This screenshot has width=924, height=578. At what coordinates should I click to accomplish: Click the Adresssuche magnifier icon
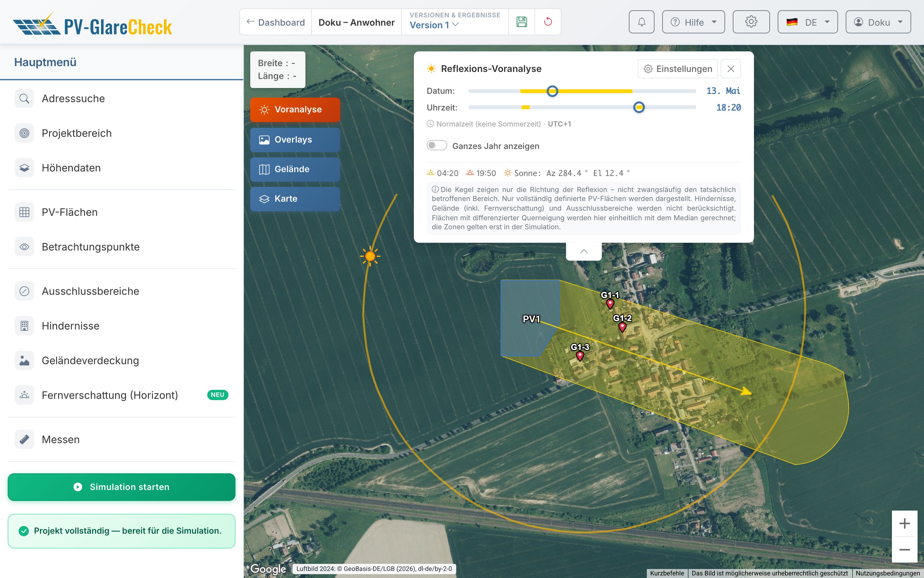24,99
